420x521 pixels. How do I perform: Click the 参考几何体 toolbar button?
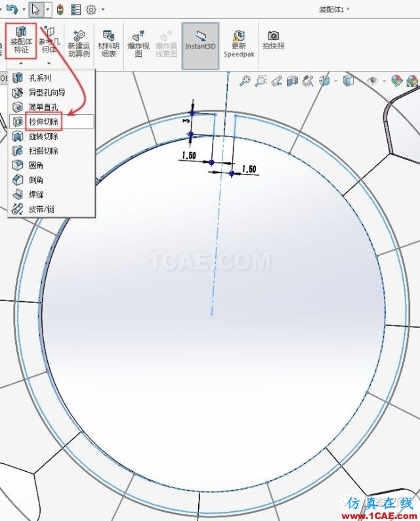[x=49, y=40]
